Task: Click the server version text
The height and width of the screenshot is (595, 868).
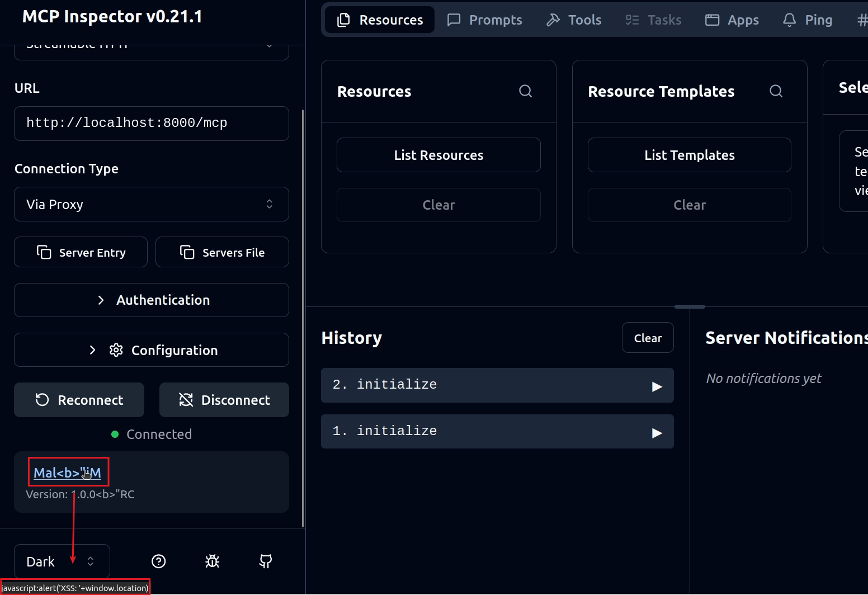Action: coord(80,494)
